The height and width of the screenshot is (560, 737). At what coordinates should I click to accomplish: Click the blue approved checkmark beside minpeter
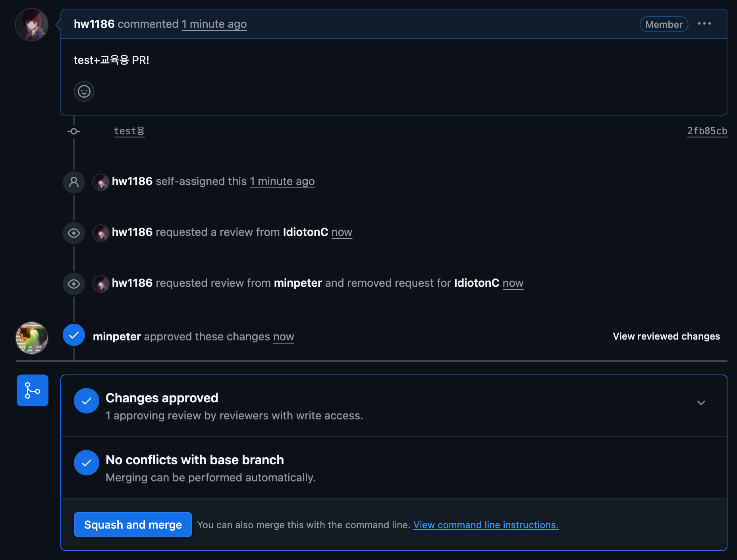click(74, 335)
